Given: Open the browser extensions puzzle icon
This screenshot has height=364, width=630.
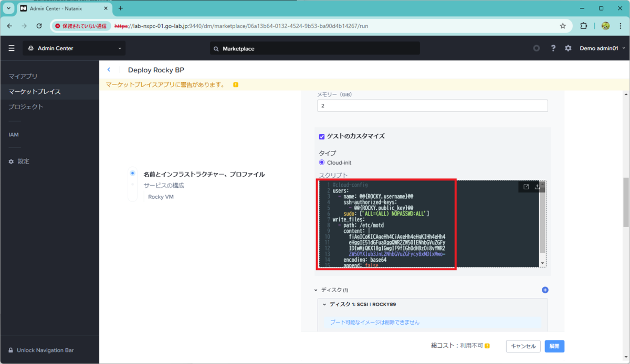Looking at the screenshot, I should click(x=583, y=26).
